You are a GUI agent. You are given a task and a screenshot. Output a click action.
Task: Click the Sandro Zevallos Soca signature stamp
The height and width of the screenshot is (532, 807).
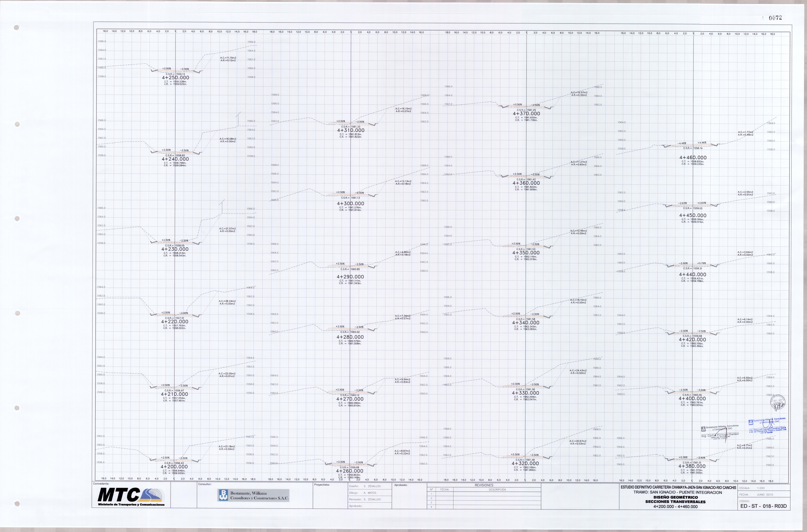[x=767, y=426]
